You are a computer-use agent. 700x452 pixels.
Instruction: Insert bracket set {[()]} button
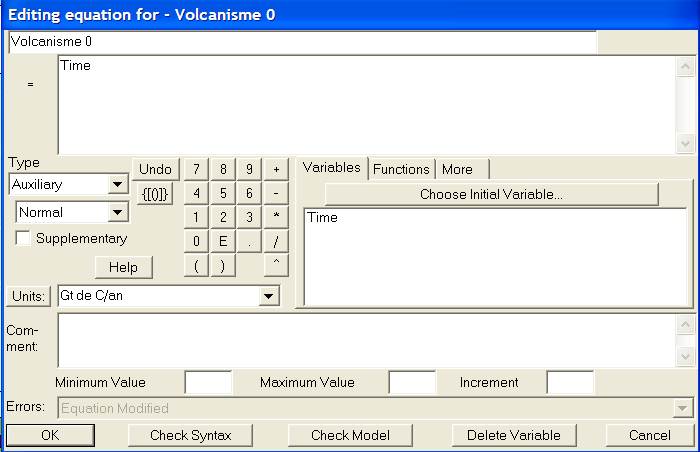coord(155,193)
